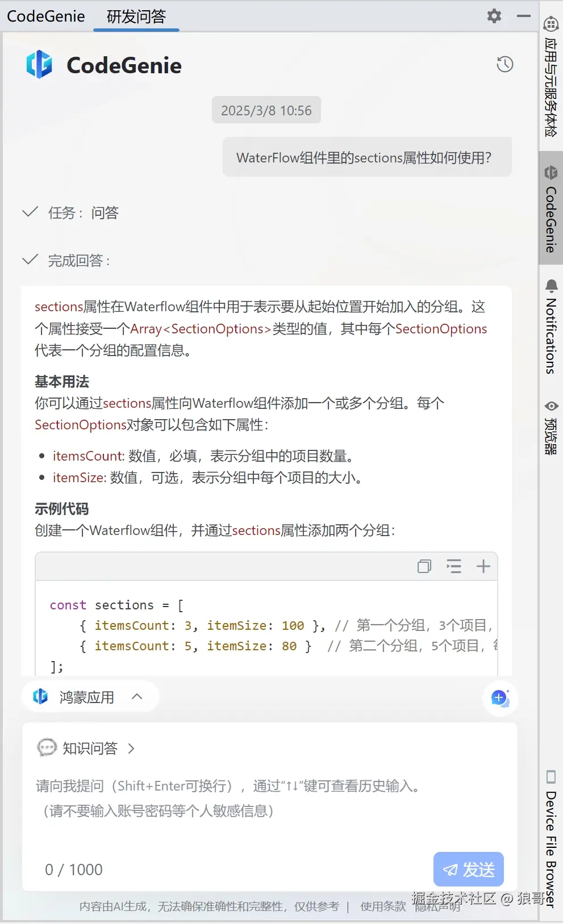Open chat history clock icon
This screenshot has height=924, width=563.
click(505, 64)
